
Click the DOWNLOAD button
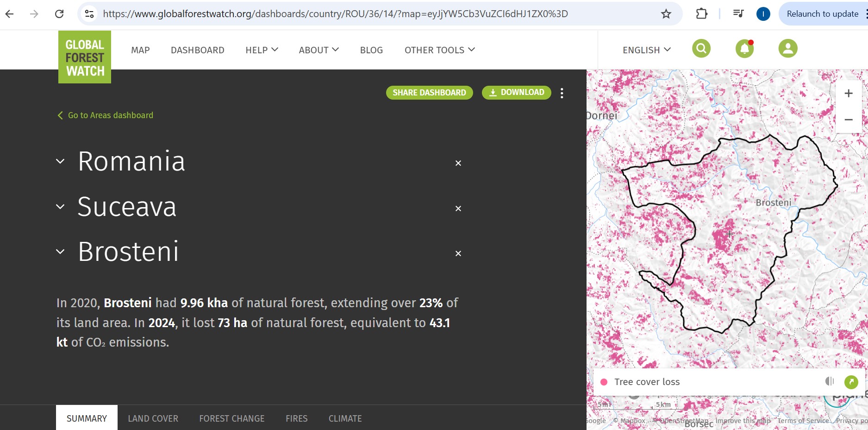coord(517,93)
